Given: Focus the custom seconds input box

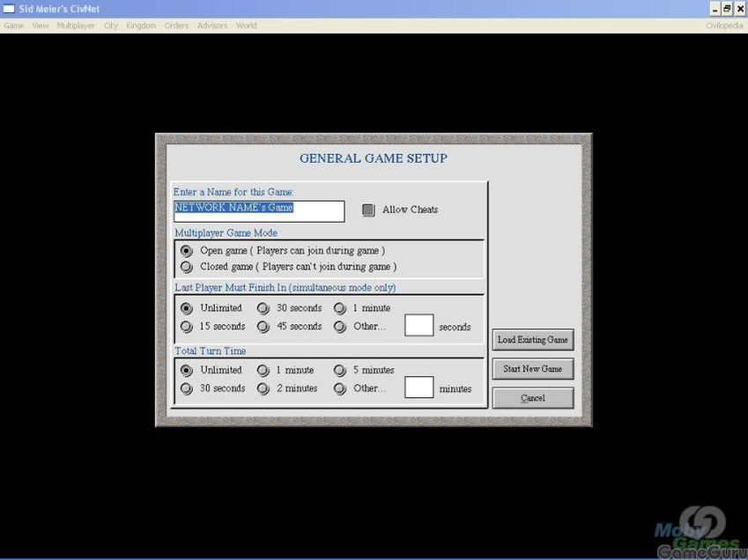Looking at the screenshot, I should click(x=418, y=325).
